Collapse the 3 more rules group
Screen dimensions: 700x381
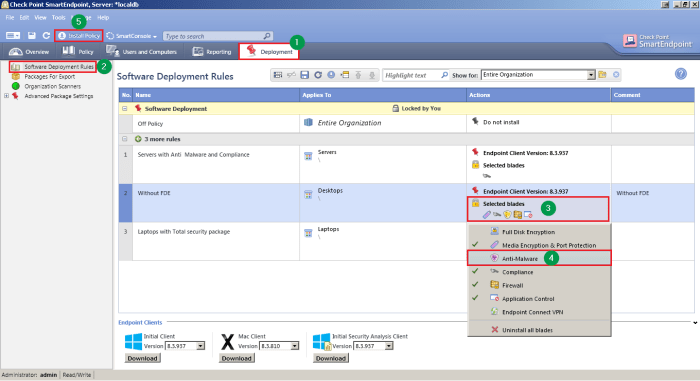(125, 139)
